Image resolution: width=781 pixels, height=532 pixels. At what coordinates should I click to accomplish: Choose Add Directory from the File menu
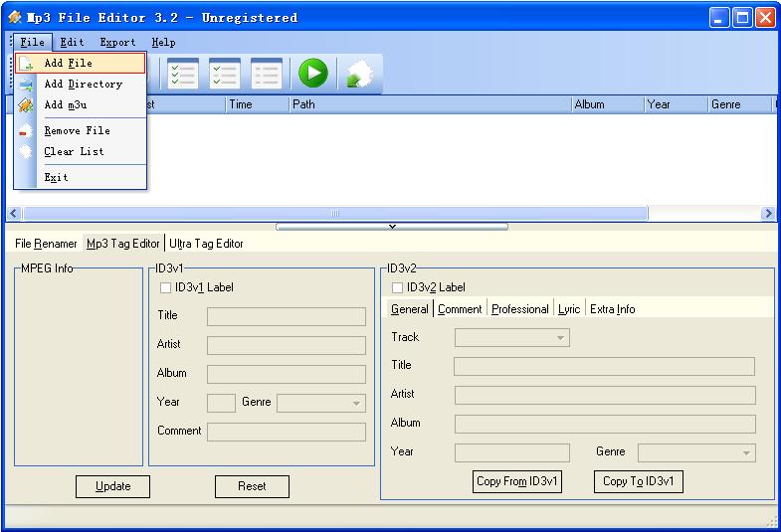pos(83,85)
